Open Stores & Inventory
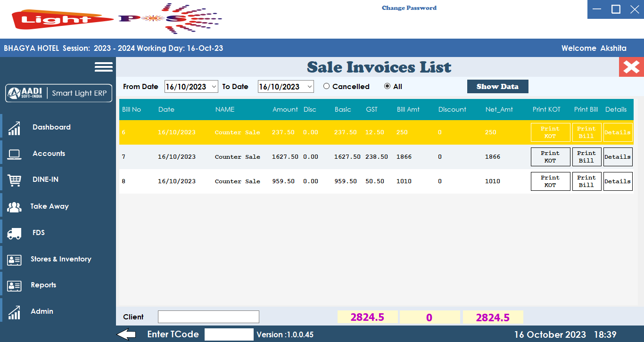 tap(61, 259)
